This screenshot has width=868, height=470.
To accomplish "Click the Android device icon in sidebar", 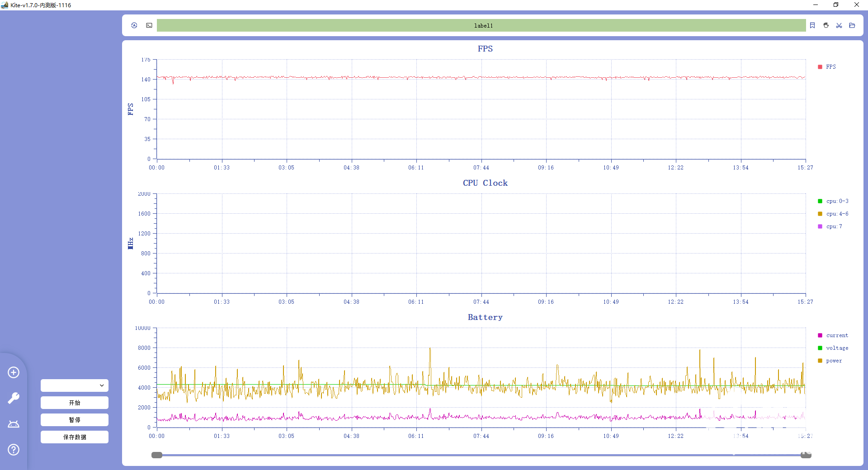I will (x=14, y=424).
